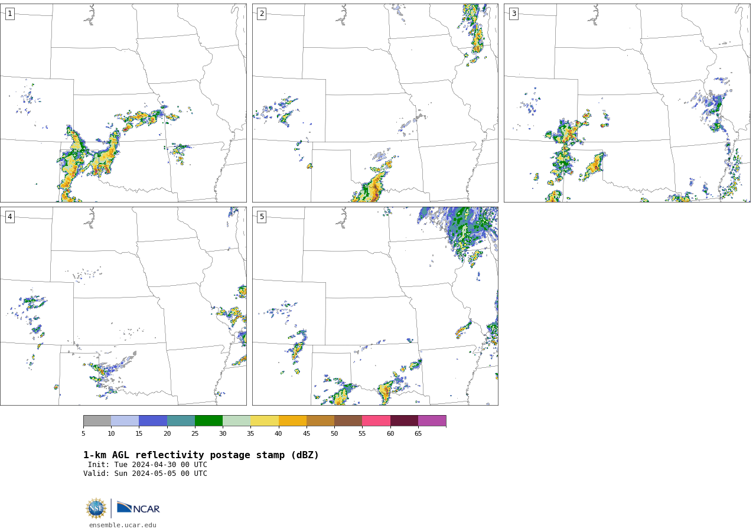Screen dimensions: 756x532
Task: Click the teal 20-25 dBZ swatch
Action: 181,420
